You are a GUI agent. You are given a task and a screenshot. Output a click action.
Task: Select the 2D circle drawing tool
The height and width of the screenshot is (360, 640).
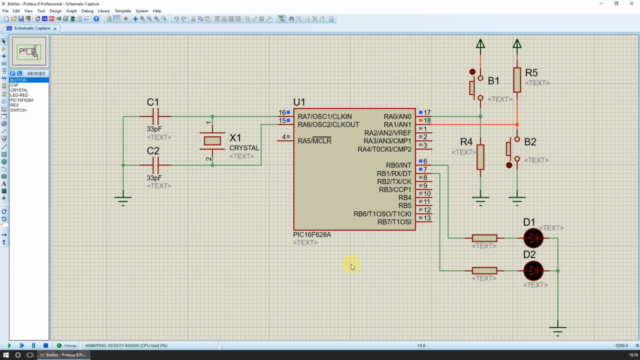[x=4, y=162]
